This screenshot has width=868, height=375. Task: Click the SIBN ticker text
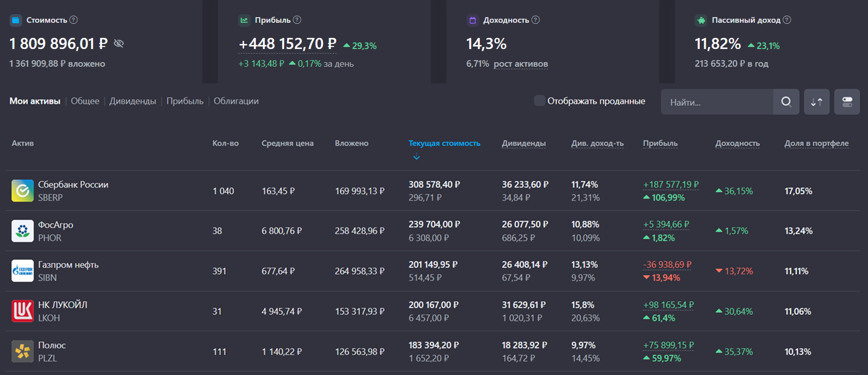pyautogui.click(x=48, y=278)
